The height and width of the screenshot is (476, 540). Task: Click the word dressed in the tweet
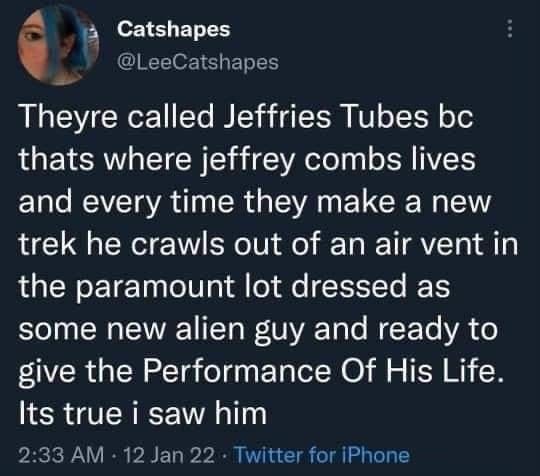(x=349, y=286)
